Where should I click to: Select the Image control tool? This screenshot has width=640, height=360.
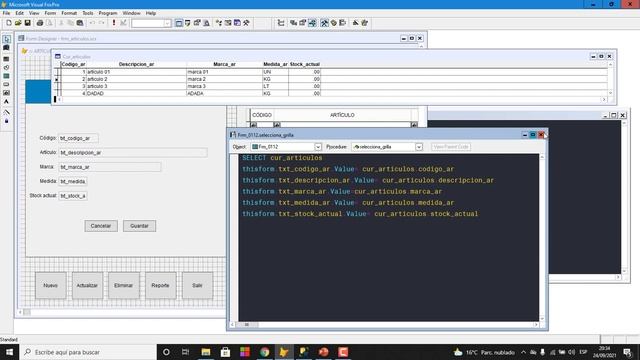[7, 93]
